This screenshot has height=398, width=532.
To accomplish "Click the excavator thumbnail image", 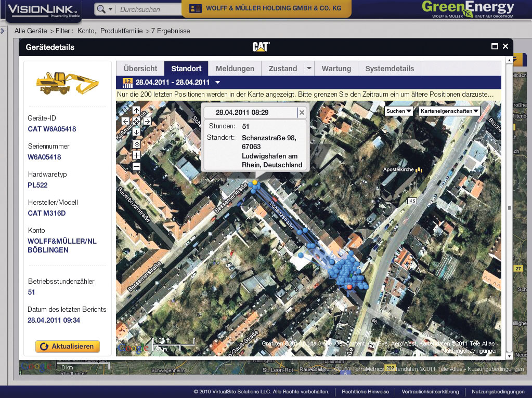I will 67,83.
